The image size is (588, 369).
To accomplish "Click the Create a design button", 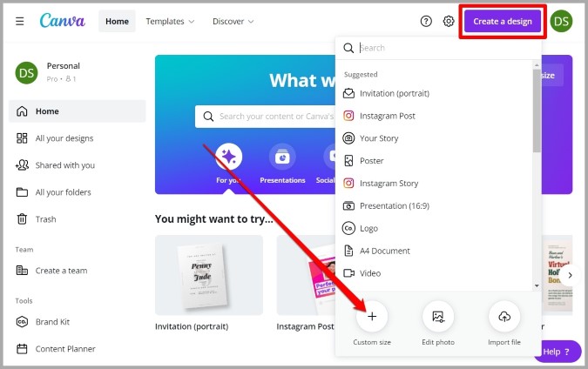I will coord(503,22).
